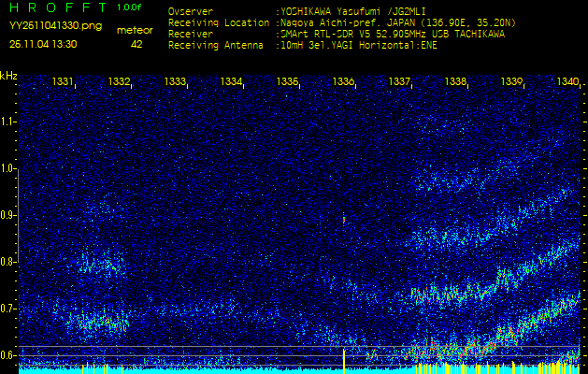This screenshot has width=588, height=374.
Task: Click the location Nagoya Aichi-pref. JAPAN value
Action: [398, 22]
